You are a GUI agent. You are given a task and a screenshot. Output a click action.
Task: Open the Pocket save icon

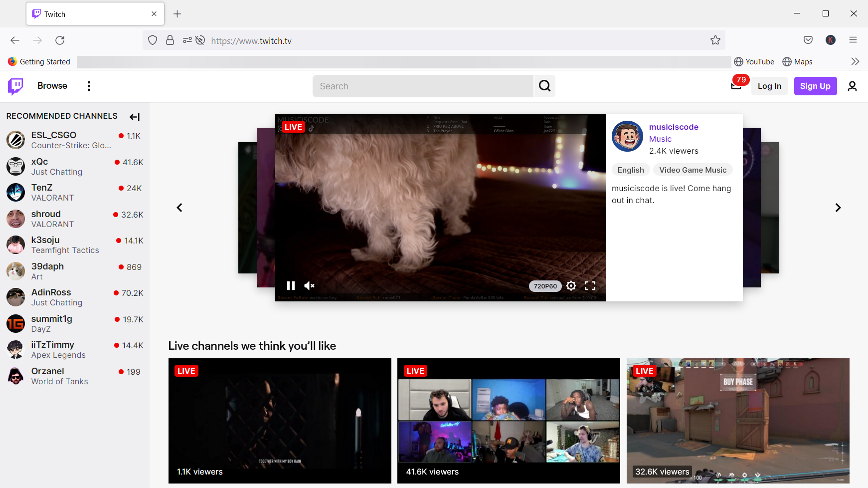click(x=808, y=40)
